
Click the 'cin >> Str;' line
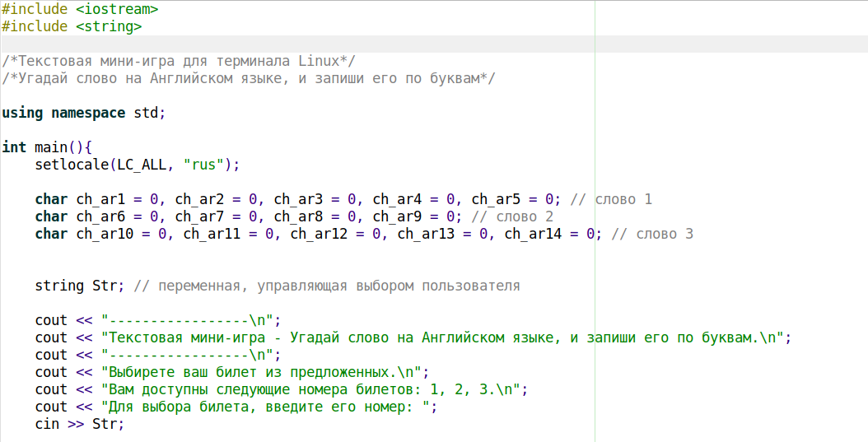tap(80, 424)
